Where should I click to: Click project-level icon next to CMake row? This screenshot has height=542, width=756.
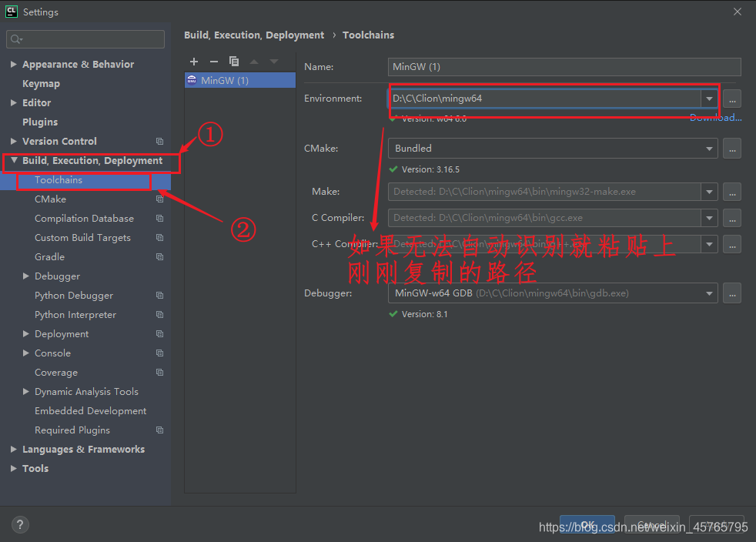pos(159,199)
